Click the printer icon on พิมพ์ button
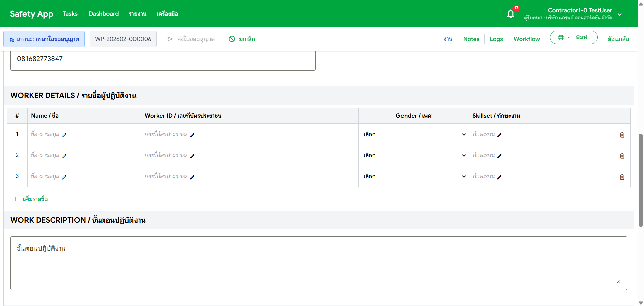This screenshot has height=306, width=644. pos(561,37)
